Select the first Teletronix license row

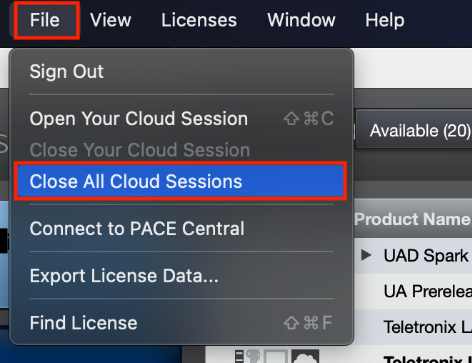pyautogui.click(x=413, y=327)
